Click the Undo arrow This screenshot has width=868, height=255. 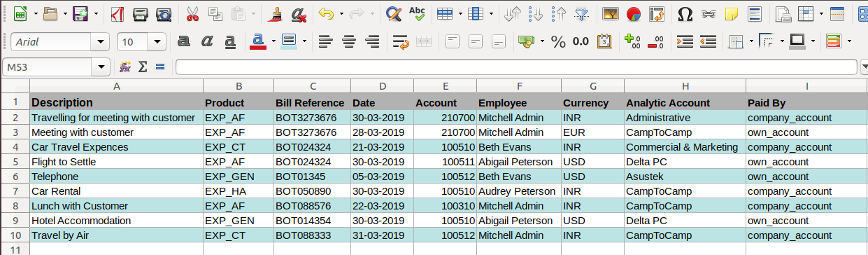[325, 13]
